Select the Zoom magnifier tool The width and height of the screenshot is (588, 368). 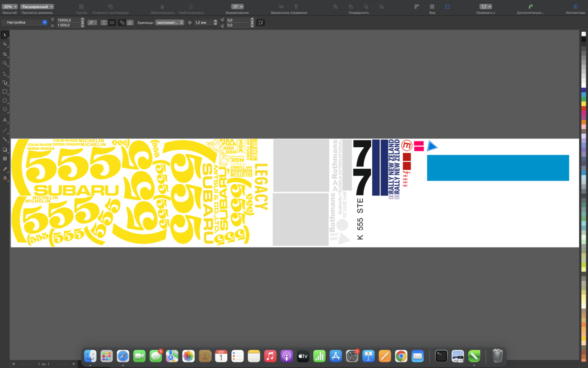(x=5, y=64)
